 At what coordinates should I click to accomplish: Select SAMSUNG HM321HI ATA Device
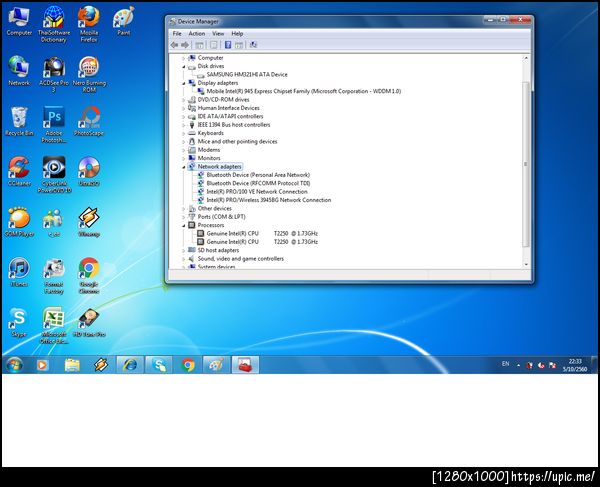pos(247,75)
